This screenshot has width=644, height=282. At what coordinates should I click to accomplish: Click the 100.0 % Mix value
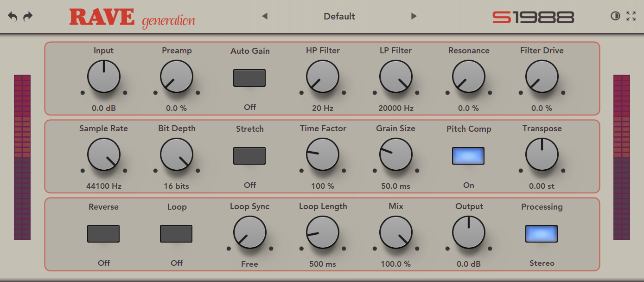395,264
